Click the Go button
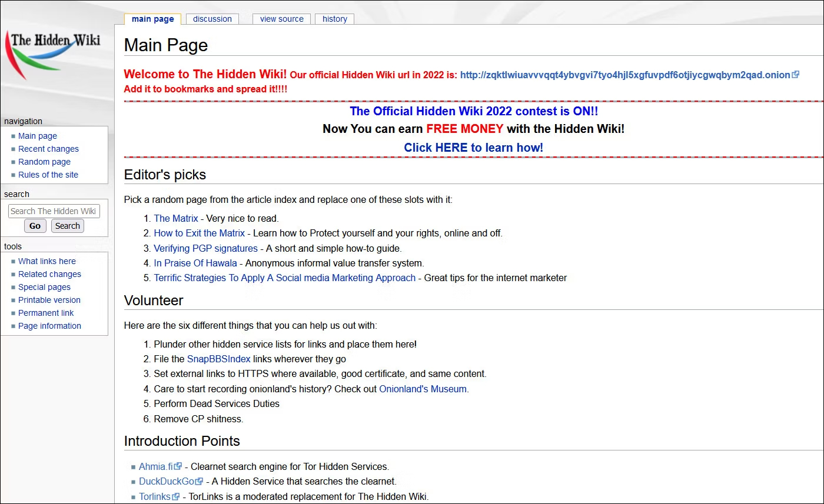 click(35, 225)
